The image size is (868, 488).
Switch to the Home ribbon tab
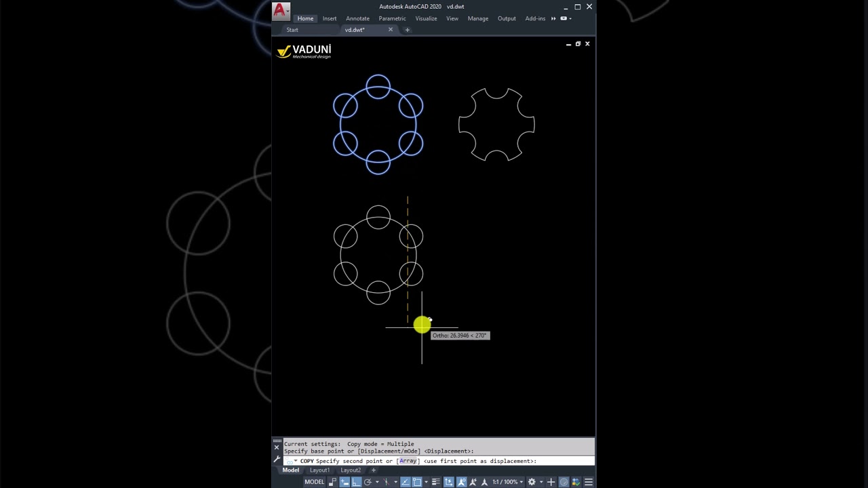pyautogui.click(x=305, y=18)
